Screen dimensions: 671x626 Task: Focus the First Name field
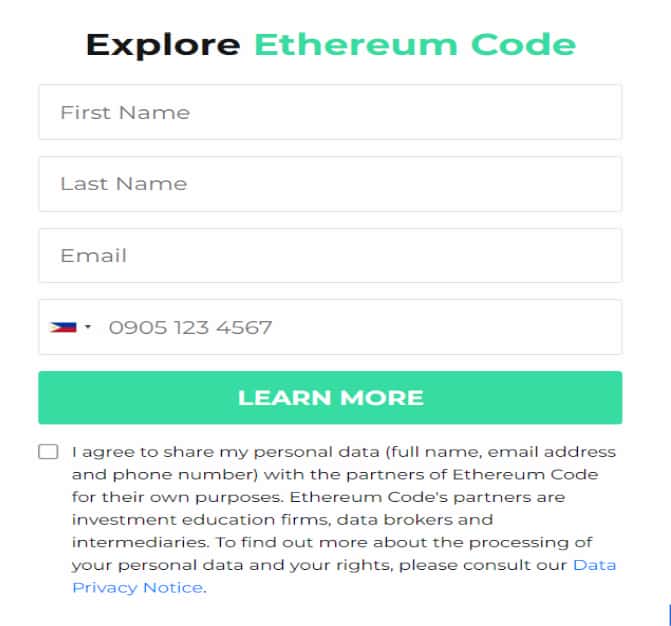pyautogui.click(x=330, y=112)
